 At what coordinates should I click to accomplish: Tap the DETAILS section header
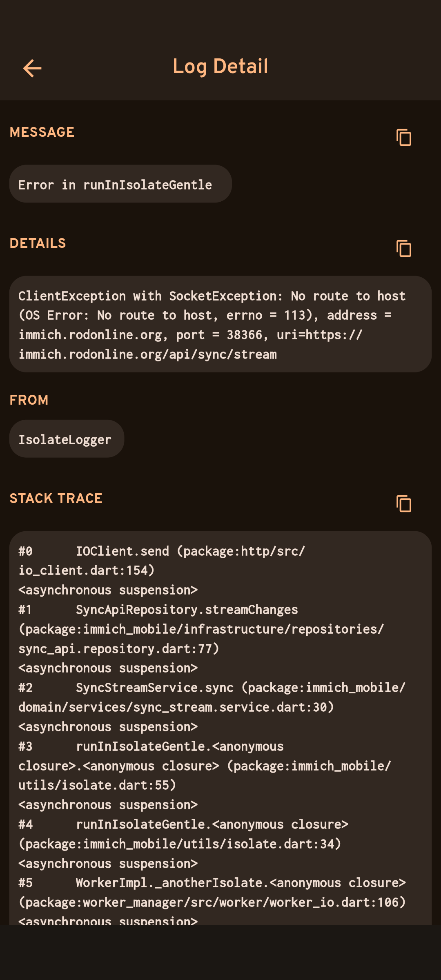38,243
